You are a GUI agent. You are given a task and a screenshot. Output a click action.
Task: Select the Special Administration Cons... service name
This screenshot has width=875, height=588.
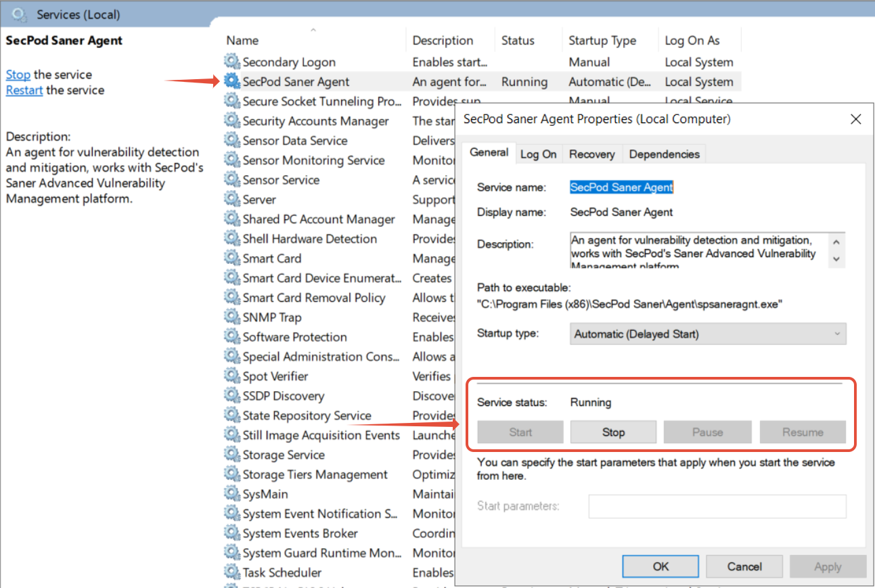(x=322, y=357)
